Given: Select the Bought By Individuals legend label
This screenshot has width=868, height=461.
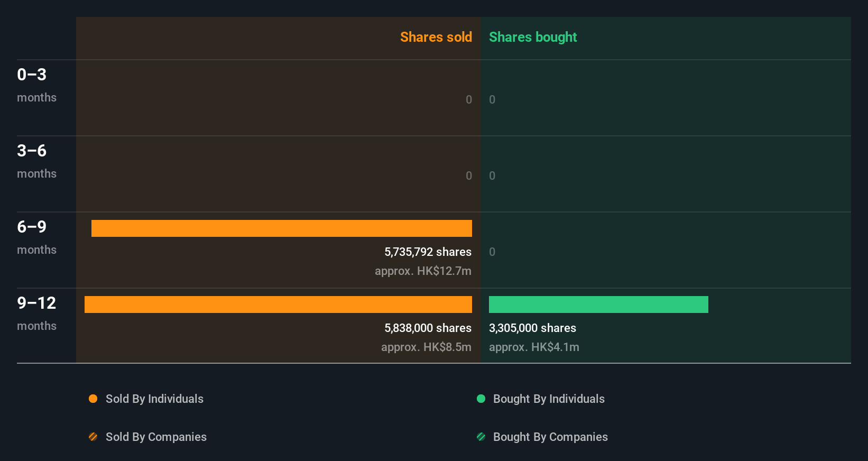Looking at the screenshot, I should (x=549, y=399).
